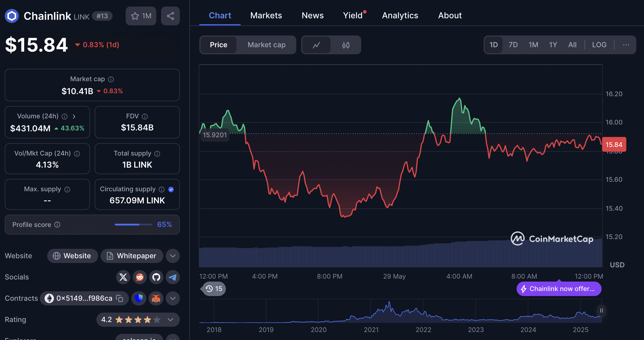Open Volume (24h) details arrow
This screenshot has height=340, width=644.
pos(74,116)
